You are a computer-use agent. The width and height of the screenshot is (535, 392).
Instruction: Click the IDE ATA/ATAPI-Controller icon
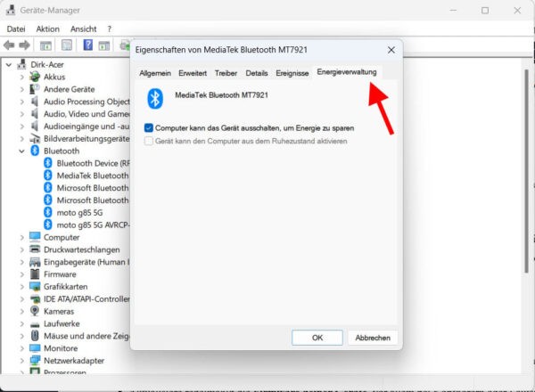coord(35,299)
